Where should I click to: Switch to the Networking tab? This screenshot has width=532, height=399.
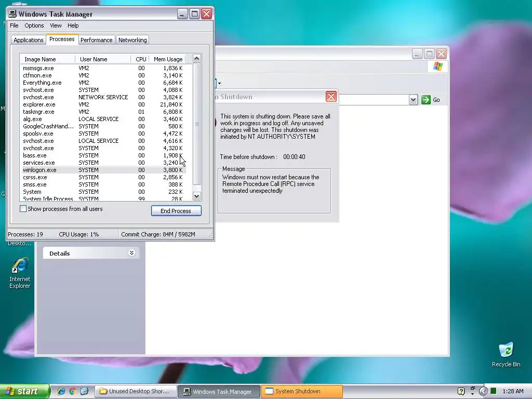pos(132,40)
